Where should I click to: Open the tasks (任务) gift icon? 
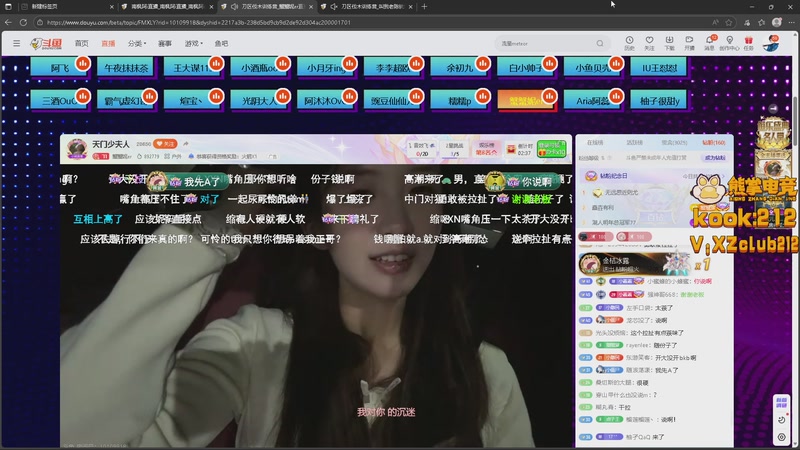tap(748, 43)
